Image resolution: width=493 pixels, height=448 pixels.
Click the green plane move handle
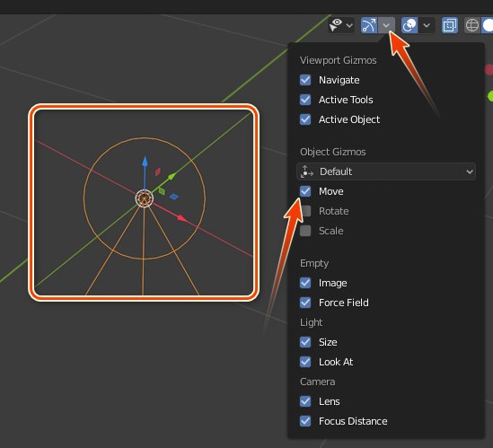coord(162,191)
